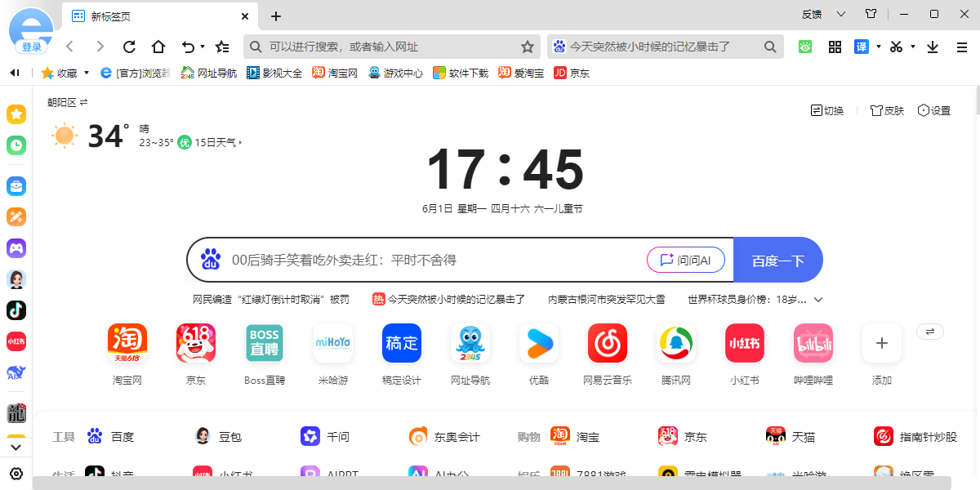Click the horizontal scrollbar at bottom
Screen dimensions: 980x490
click(492, 483)
